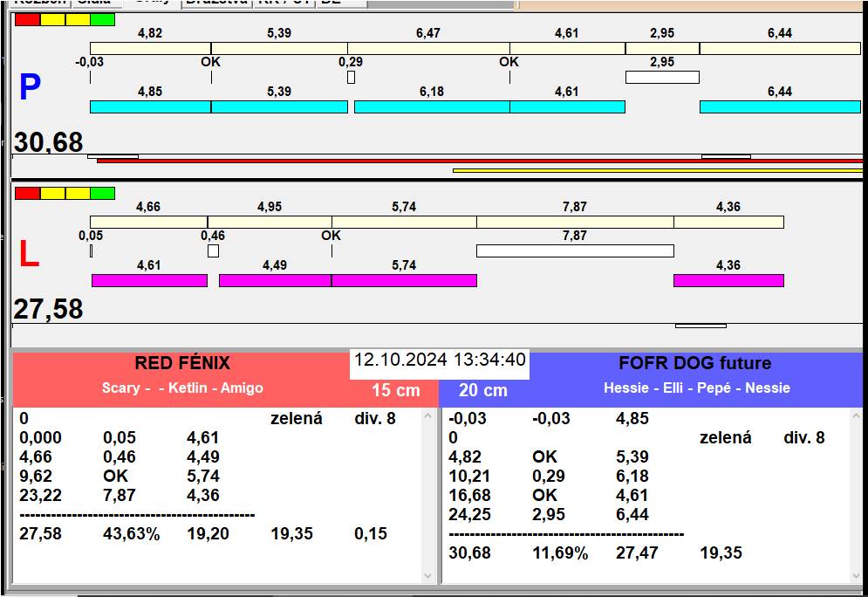This screenshot has height=597, width=868.
Task: Click the 10,21 row in FOFR DOG list
Action: click(549, 477)
